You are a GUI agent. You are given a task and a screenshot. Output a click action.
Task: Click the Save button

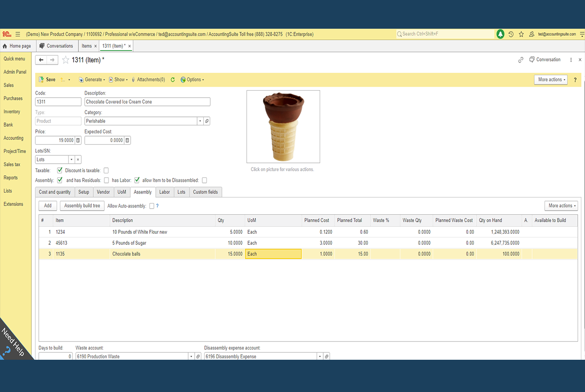pyautogui.click(x=47, y=80)
